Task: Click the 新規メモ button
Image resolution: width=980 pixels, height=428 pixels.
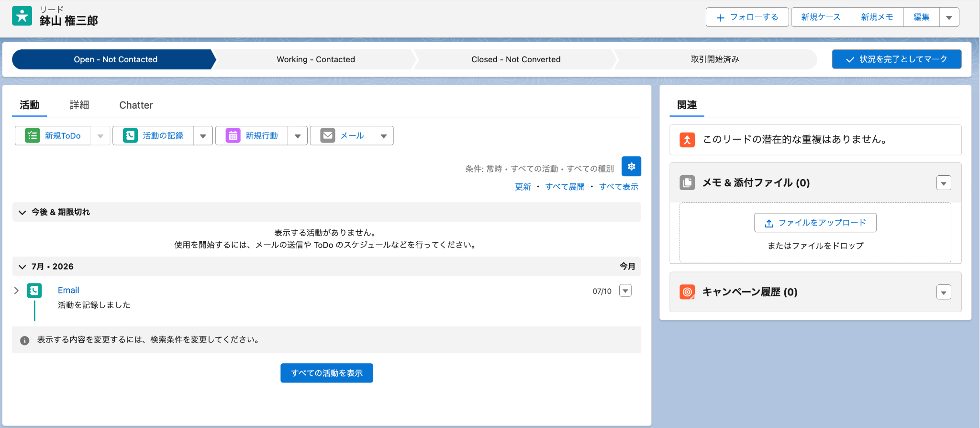Action: click(877, 17)
